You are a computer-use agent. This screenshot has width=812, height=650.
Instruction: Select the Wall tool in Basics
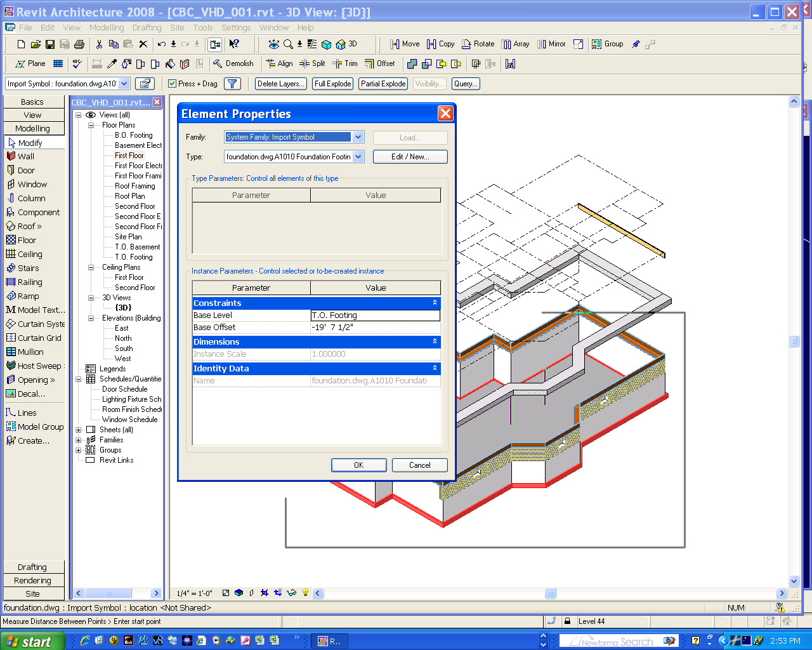tap(25, 156)
